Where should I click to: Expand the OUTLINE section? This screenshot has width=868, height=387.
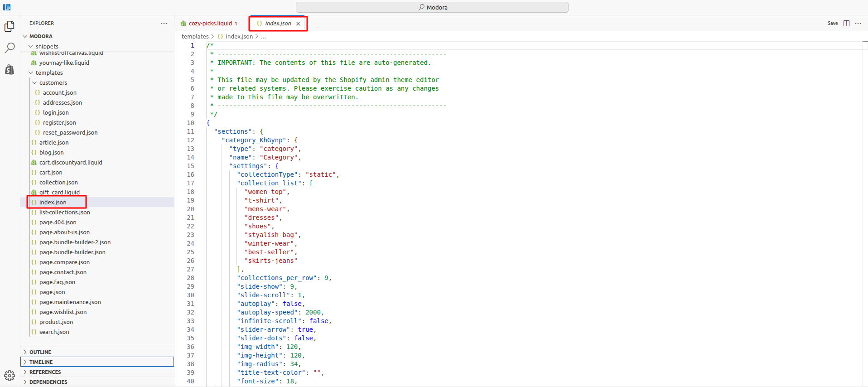click(97, 352)
